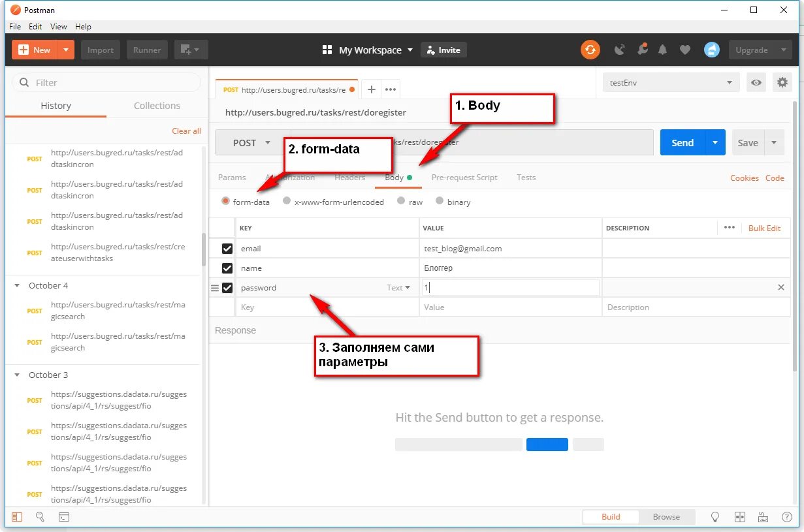This screenshot has height=532, width=804.
Task: Switch to the Params tab
Action: coord(232,178)
